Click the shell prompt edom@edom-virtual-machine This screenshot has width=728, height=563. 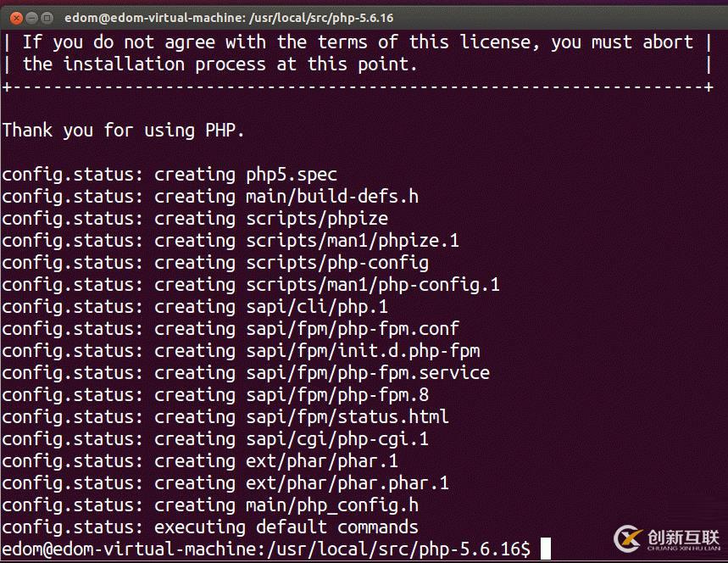click(x=127, y=549)
